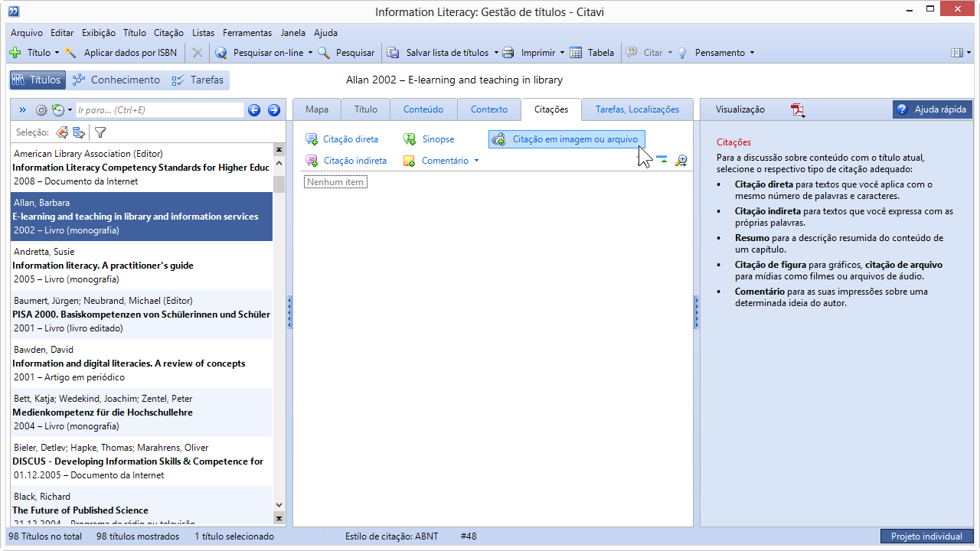Image resolution: width=980 pixels, height=551 pixels.
Task: Click Salvar lista de títulos icon
Action: click(x=393, y=53)
